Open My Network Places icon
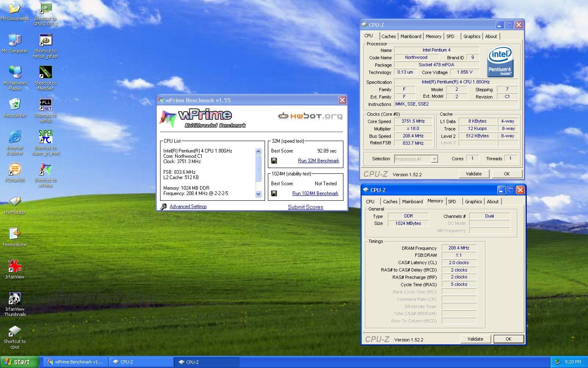 pyautogui.click(x=15, y=72)
